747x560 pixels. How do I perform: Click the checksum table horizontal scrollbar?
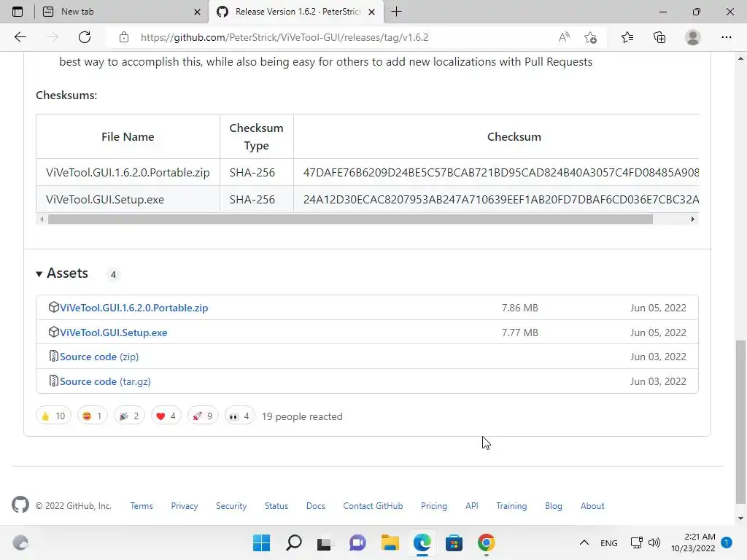click(350, 219)
